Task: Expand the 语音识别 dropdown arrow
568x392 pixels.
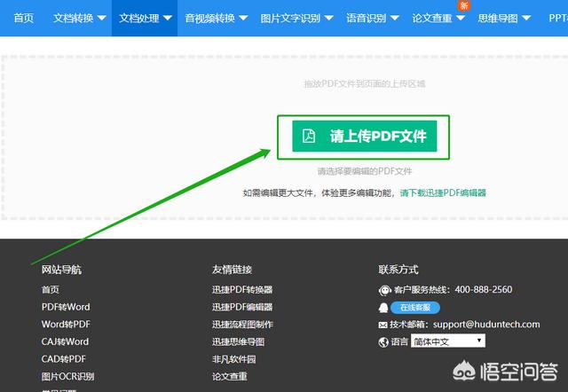Action: click(x=395, y=18)
